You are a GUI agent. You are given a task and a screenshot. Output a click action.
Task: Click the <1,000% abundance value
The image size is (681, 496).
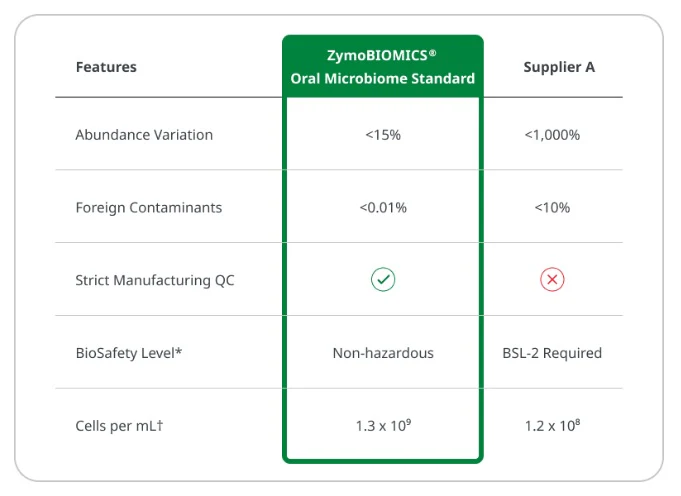click(552, 135)
